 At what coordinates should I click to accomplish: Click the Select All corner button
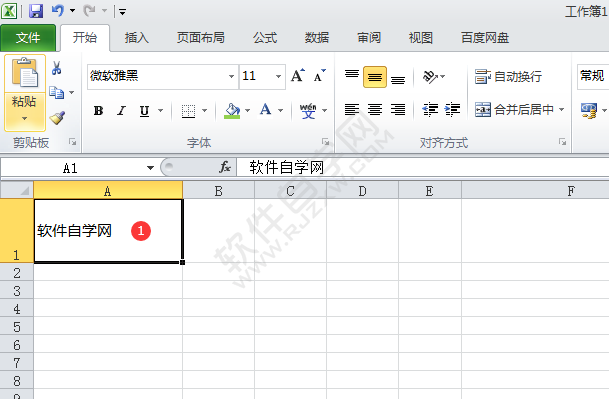coord(17,190)
